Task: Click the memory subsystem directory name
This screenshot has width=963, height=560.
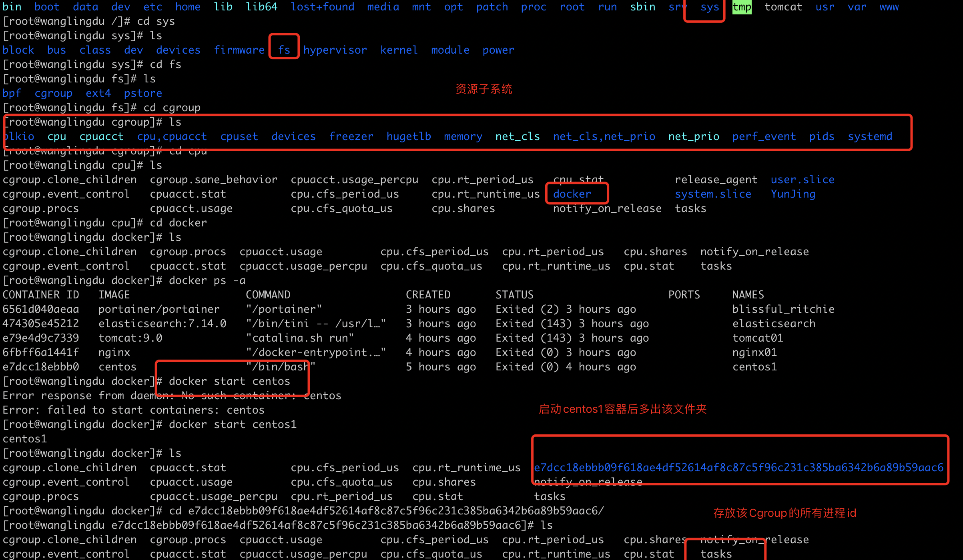Action: (x=463, y=136)
